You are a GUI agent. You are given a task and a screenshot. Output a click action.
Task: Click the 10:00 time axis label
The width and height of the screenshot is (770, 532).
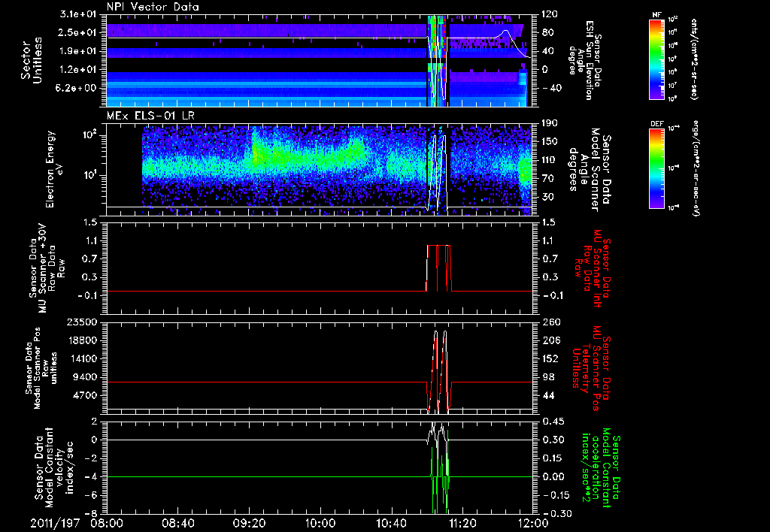(x=320, y=523)
